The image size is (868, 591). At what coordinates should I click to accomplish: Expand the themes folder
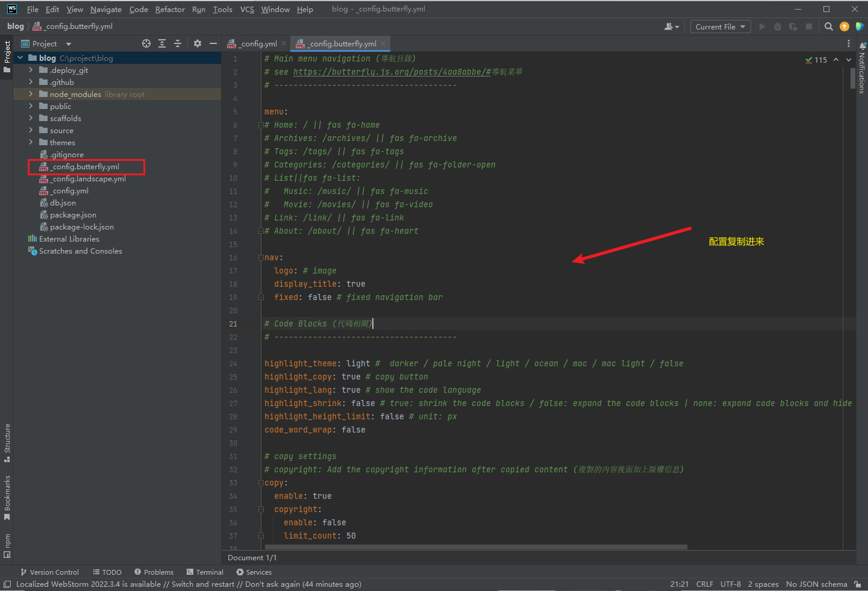(31, 142)
